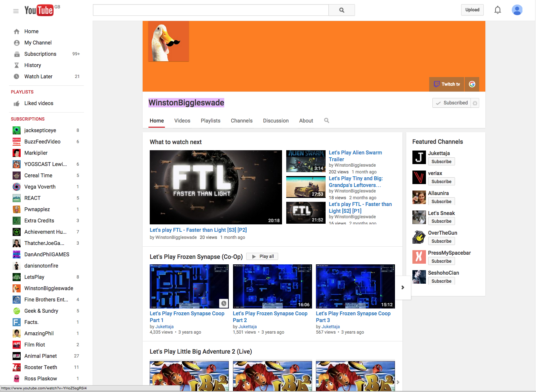
Task: Open the Alien Swarm video thumbnail
Action: [306, 161]
